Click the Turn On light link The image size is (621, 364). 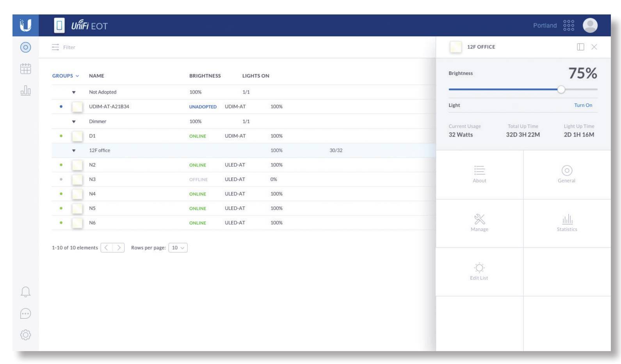583,105
